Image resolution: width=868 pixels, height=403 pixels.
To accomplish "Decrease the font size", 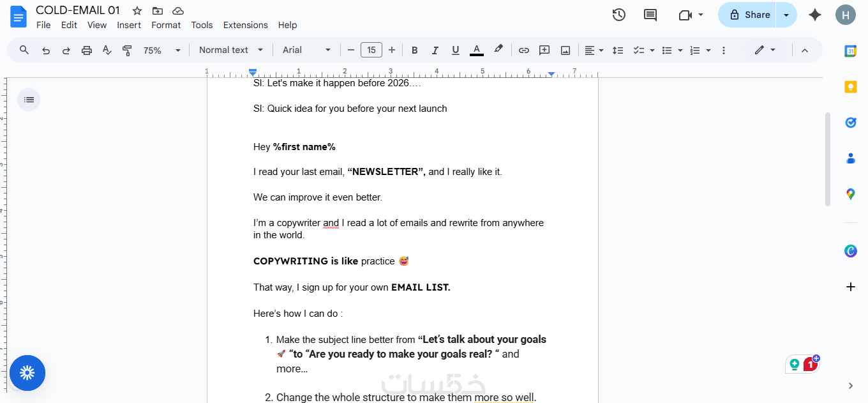I will pyautogui.click(x=351, y=50).
